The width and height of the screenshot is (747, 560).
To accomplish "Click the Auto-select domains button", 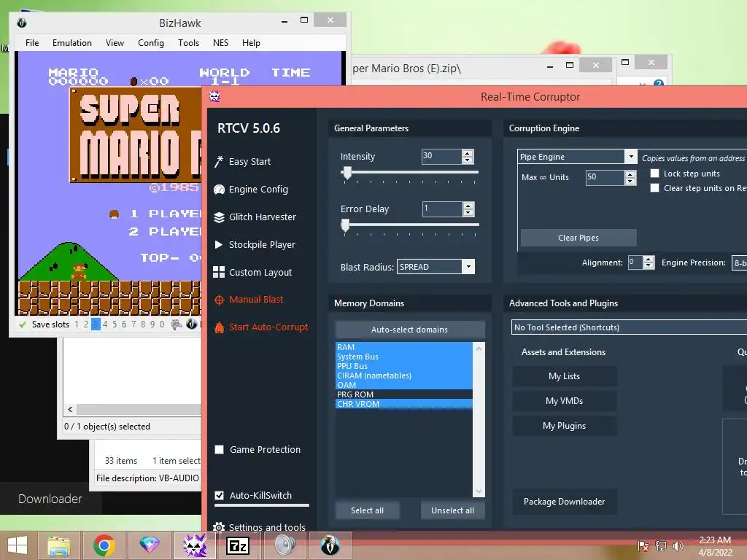I will click(x=410, y=330).
